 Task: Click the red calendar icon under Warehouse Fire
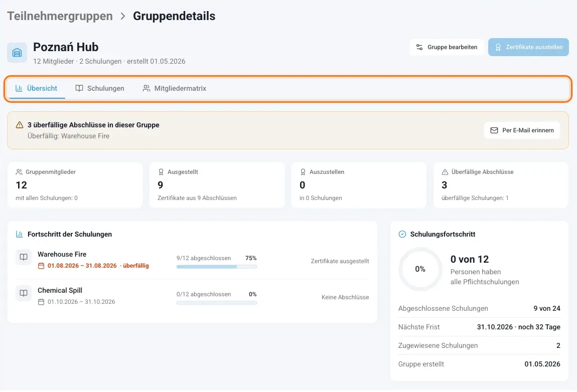[41, 266]
